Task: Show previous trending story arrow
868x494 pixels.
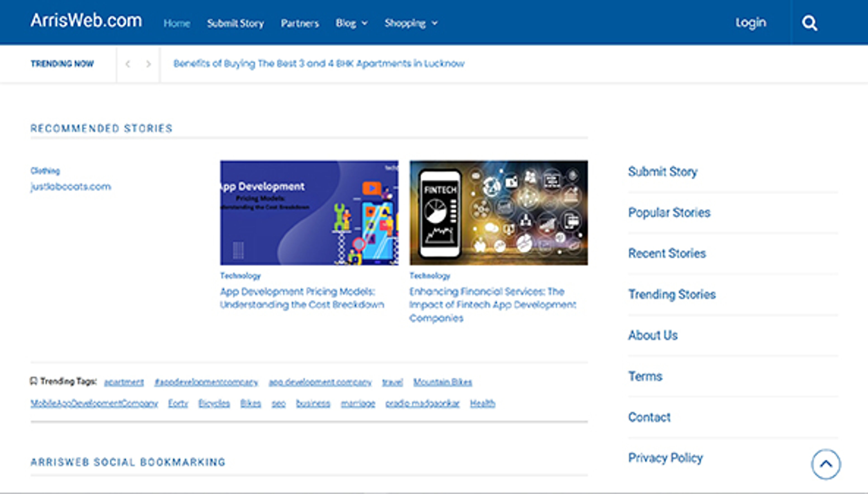Action: pos(128,64)
